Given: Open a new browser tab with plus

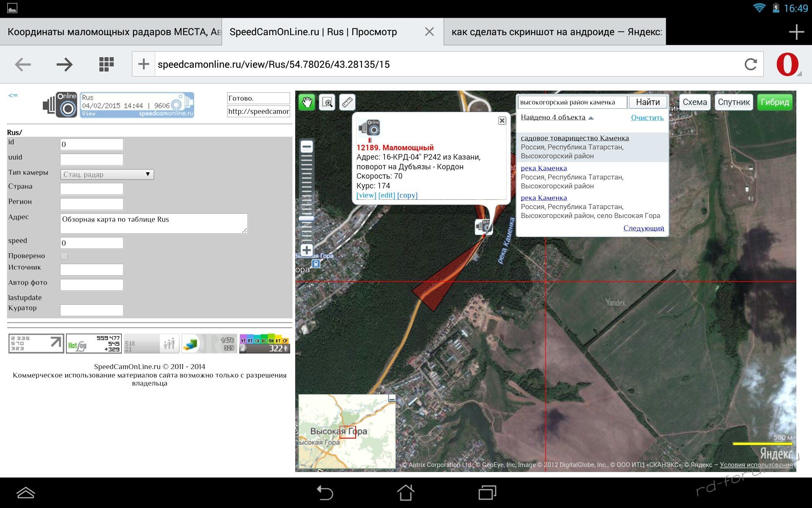Looking at the screenshot, I should click(x=796, y=32).
